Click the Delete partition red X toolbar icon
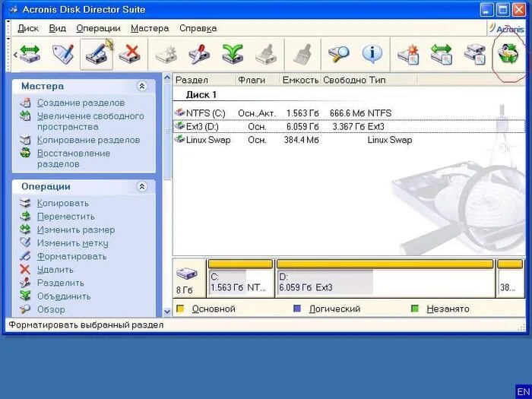532x399 pixels. coord(130,54)
